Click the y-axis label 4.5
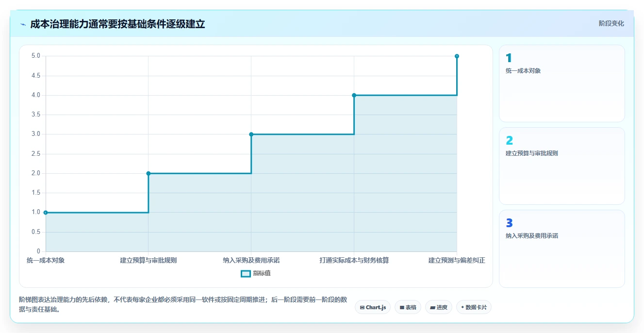This screenshot has height=333, width=644. pos(36,76)
